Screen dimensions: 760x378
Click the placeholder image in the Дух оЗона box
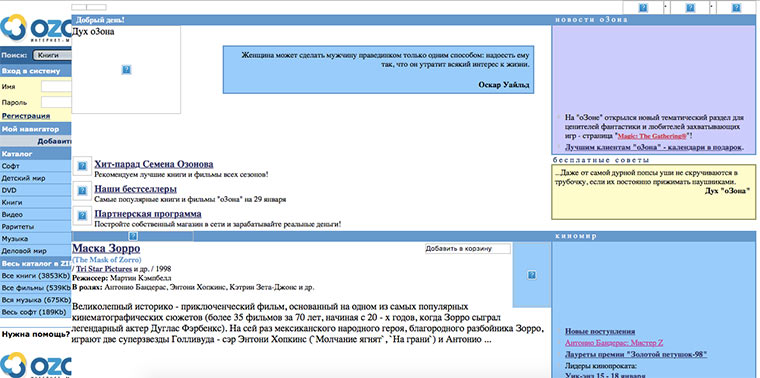pos(126,70)
